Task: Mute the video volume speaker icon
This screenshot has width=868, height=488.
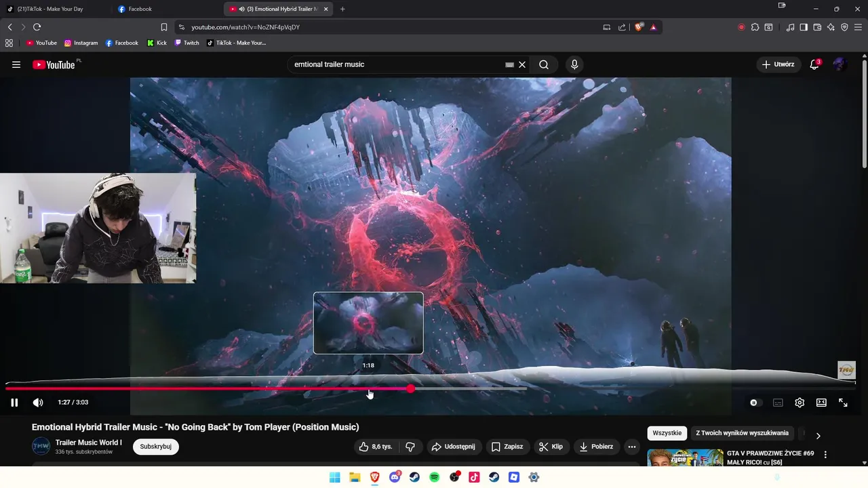Action: (x=38, y=403)
